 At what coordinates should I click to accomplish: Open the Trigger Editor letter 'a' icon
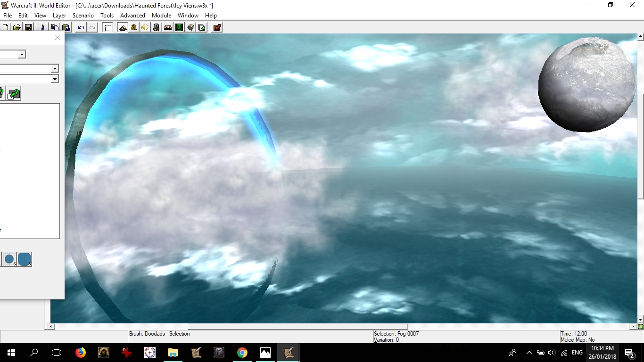point(134,27)
